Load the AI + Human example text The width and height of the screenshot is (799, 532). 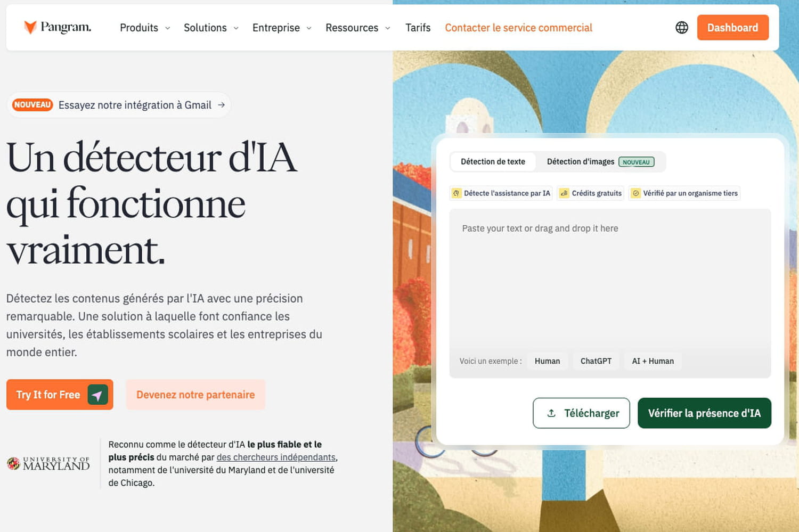click(653, 361)
